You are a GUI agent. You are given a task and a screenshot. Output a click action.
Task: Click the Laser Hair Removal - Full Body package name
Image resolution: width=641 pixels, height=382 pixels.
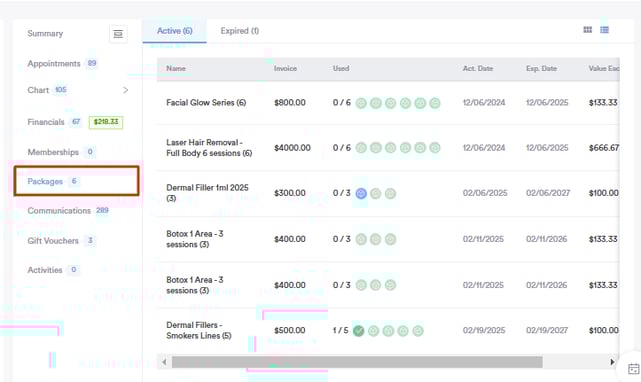pyautogui.click(x=209, y=148)
